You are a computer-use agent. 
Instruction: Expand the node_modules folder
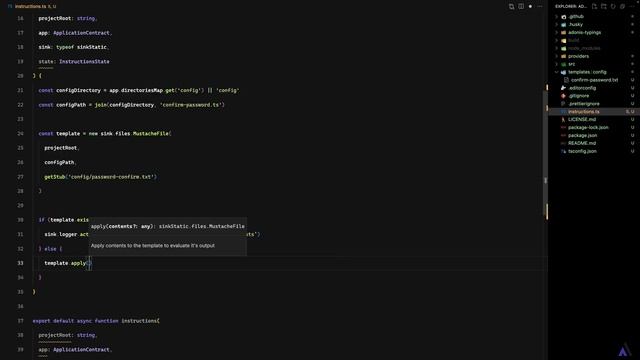tap(557, 48)
